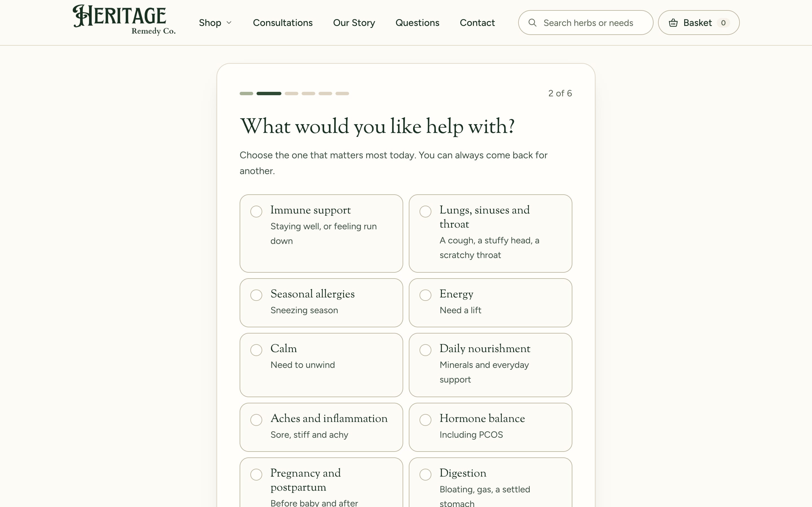The image size is (812, 507).
Task: Choose Lungs, sinuses and throat option
Action: point(490,234)
